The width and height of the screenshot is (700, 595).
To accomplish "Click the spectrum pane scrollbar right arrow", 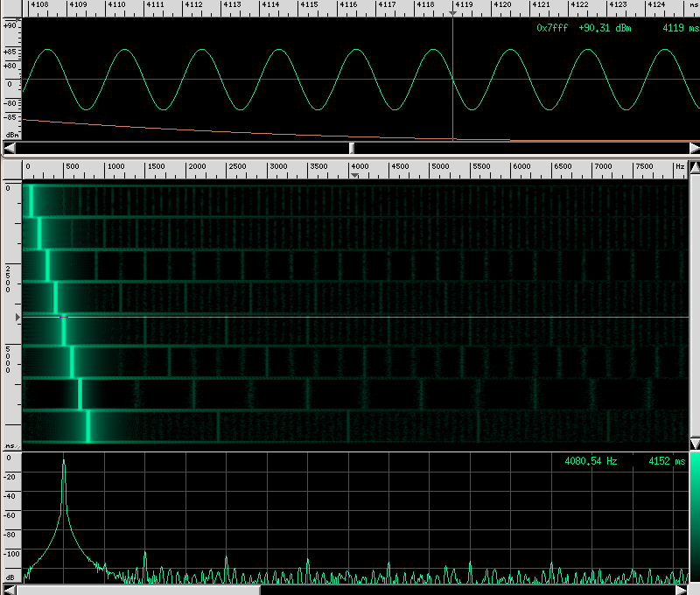I will (682, 590).
